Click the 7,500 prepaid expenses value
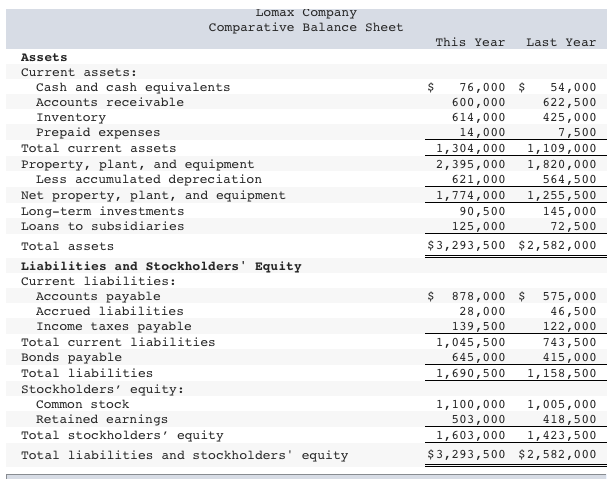The image size is (616, 480). coord(577,132)
